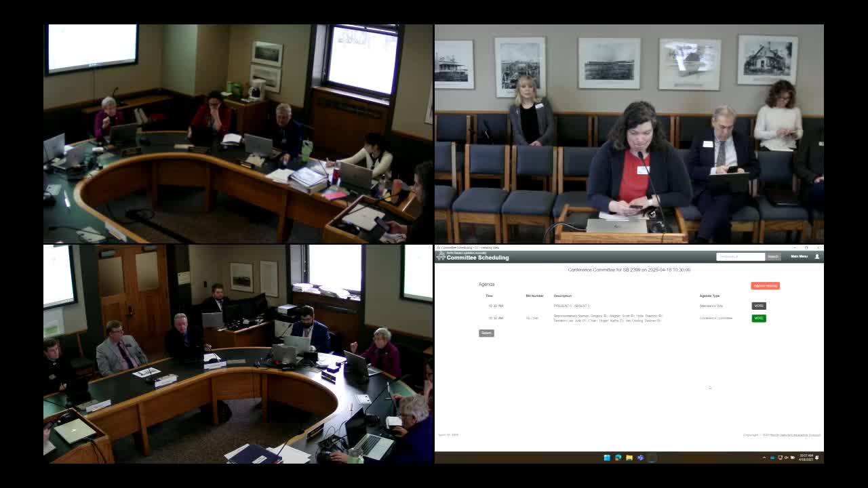Click the Search button next to the search box
The height and width of the screenshot is (488, 868).
coord(773,258)
